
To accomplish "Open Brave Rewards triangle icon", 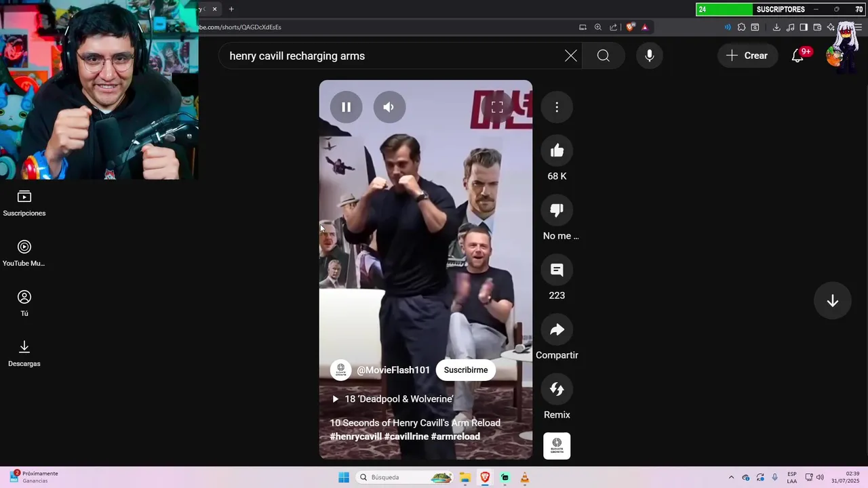I will 645,27.
